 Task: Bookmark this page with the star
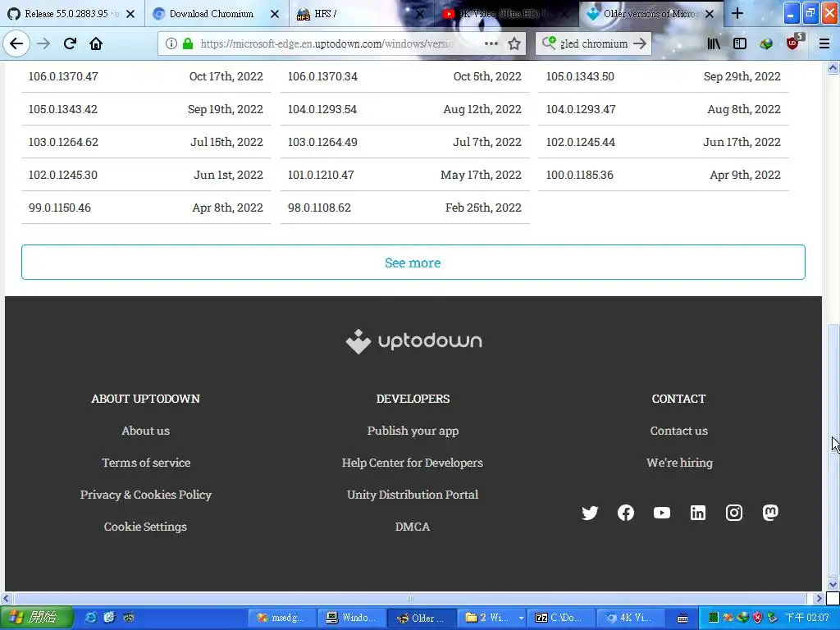(514, 43)
